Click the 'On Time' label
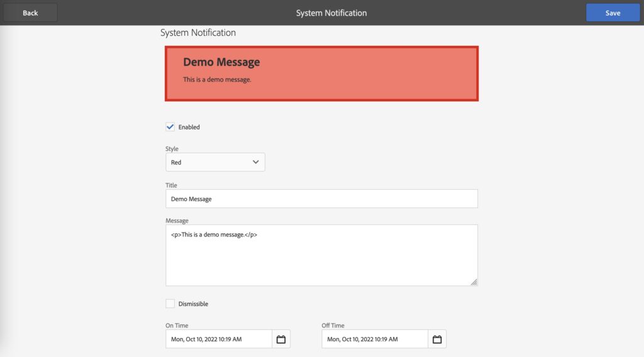The width and height of the screenshot is (644, 357). point(177,326)
